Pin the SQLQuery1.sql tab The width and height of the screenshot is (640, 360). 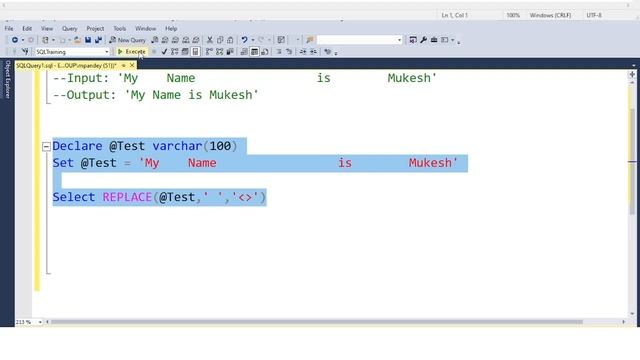(124, 65)
